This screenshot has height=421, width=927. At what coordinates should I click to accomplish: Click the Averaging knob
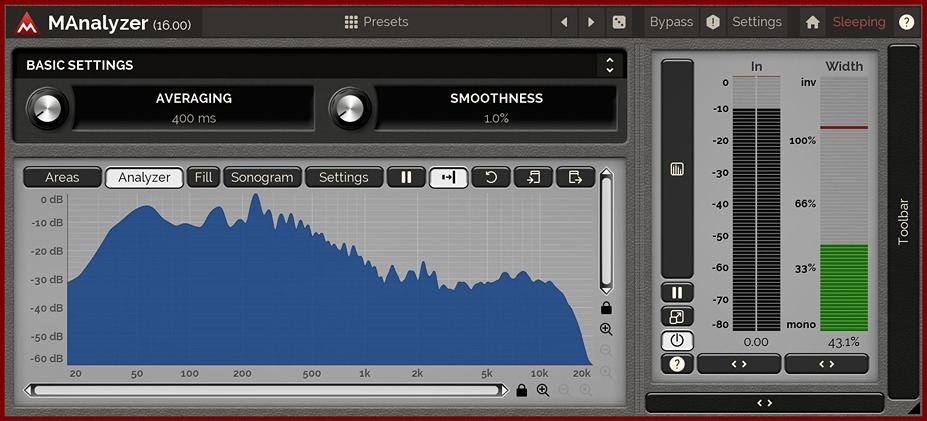(47, 106)
